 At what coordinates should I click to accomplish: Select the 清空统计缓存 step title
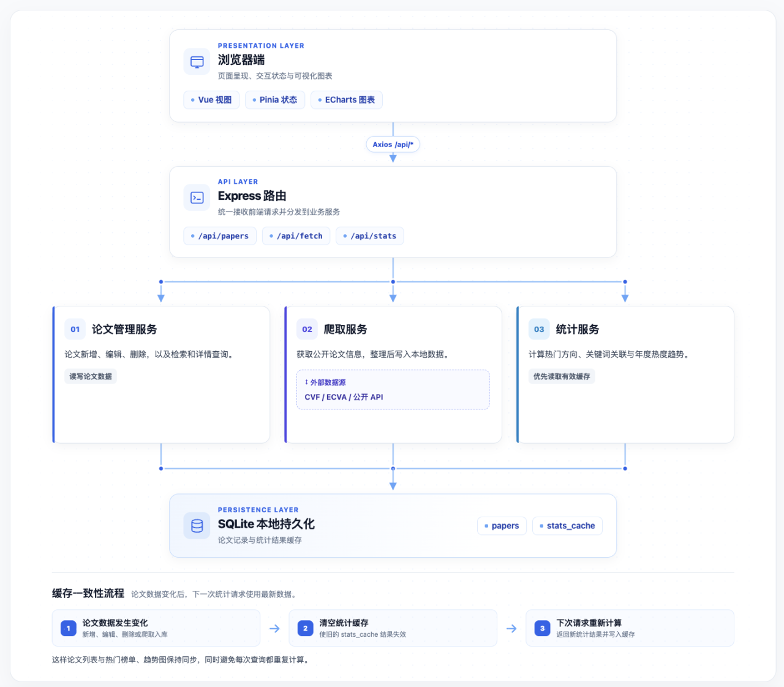point(344,623)
